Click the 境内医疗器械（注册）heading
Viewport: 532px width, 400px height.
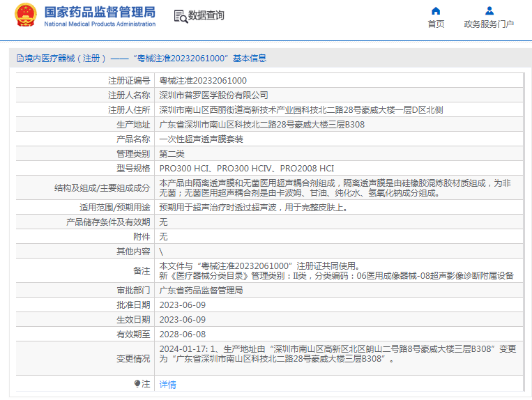point(65,59)
